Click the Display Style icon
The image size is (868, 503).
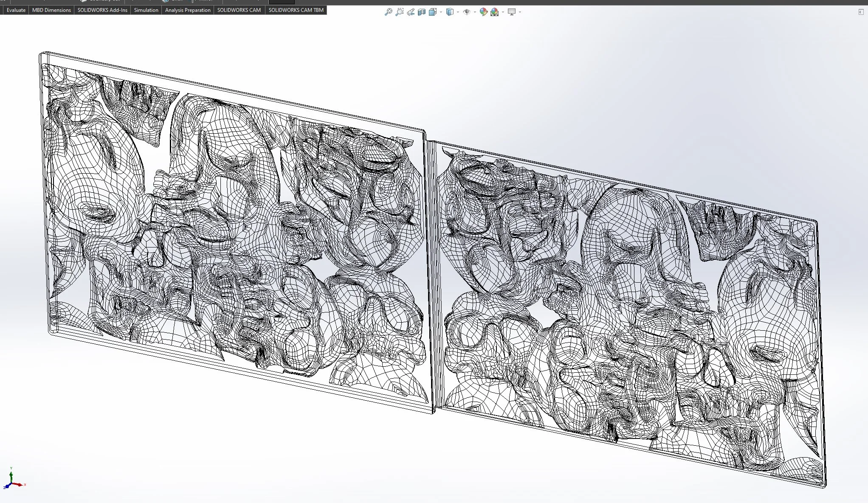[450, 12]
